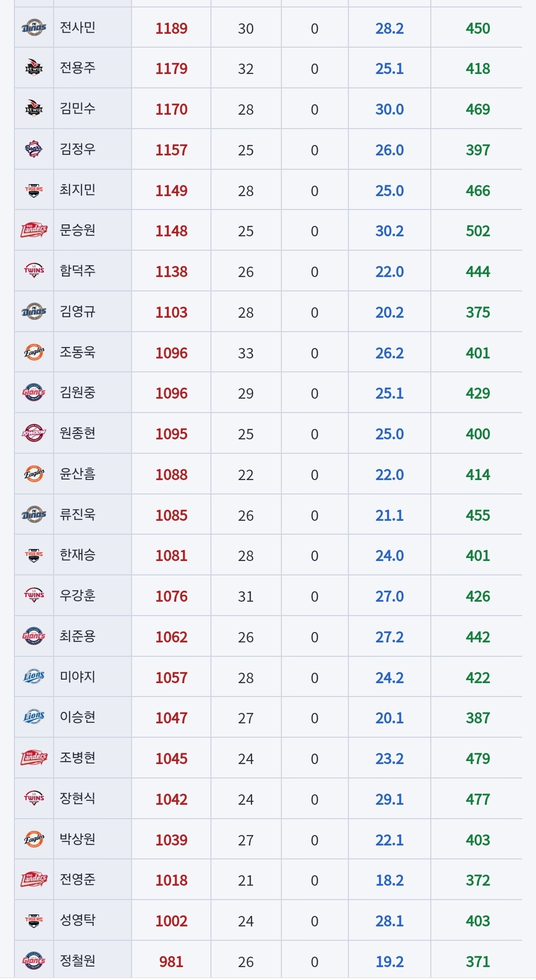Click the Tigers logo beside 최지민
536x980 pixels.
click(x=34, y=190)
